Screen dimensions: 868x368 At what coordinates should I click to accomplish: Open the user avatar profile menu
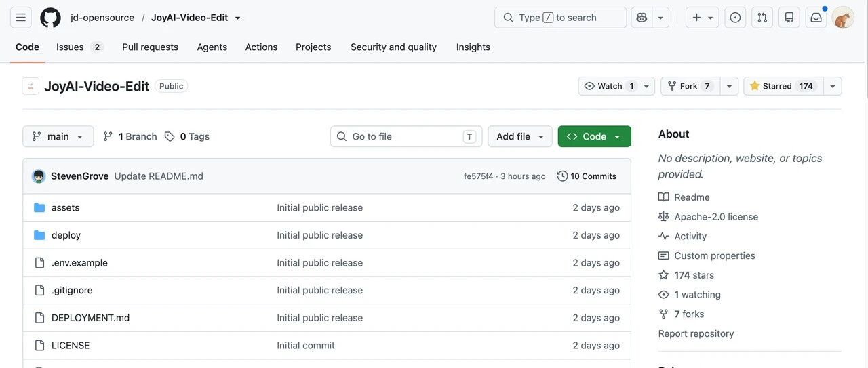pos(843,18)
